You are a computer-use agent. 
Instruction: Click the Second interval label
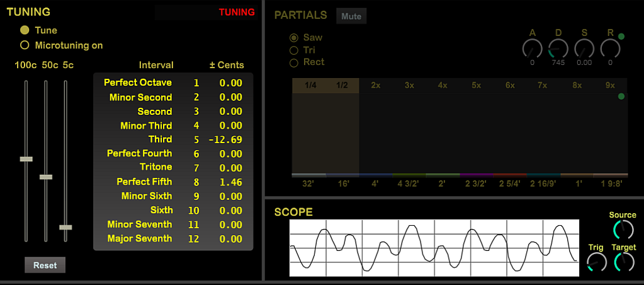click(155, 112)
